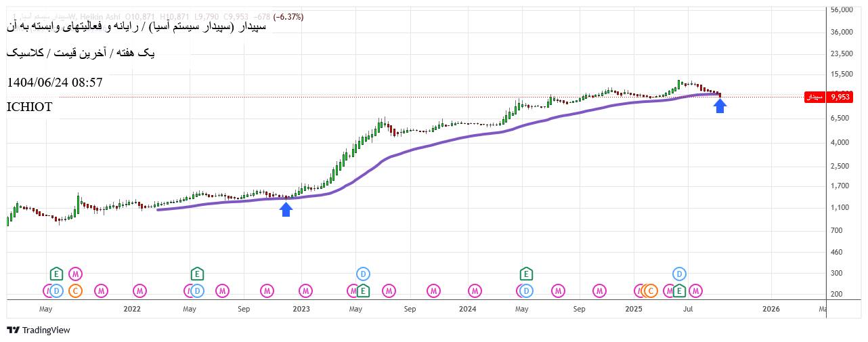The image size is (868, 342).
Task: Click orange C marker in mid-2021
Action: [76, 291]
